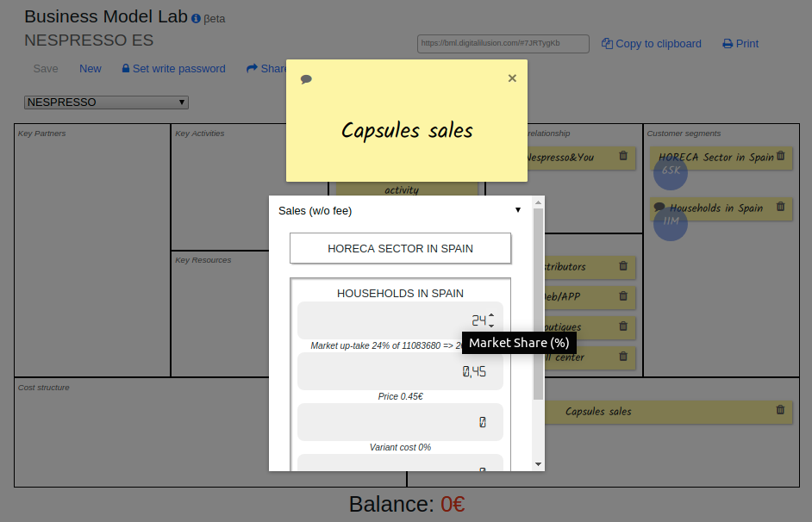Click the info icon beside Business Model Lab

coord(196,19)
